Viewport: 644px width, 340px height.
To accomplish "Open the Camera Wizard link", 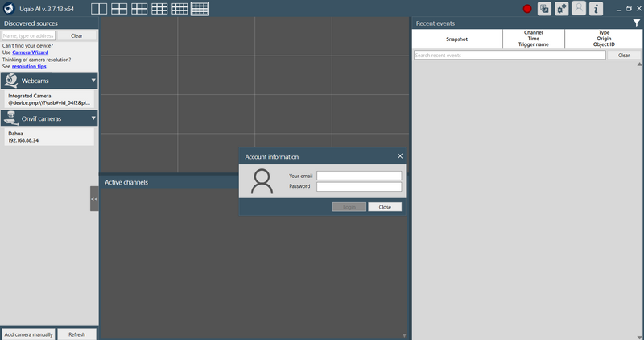I will [31, 52].
